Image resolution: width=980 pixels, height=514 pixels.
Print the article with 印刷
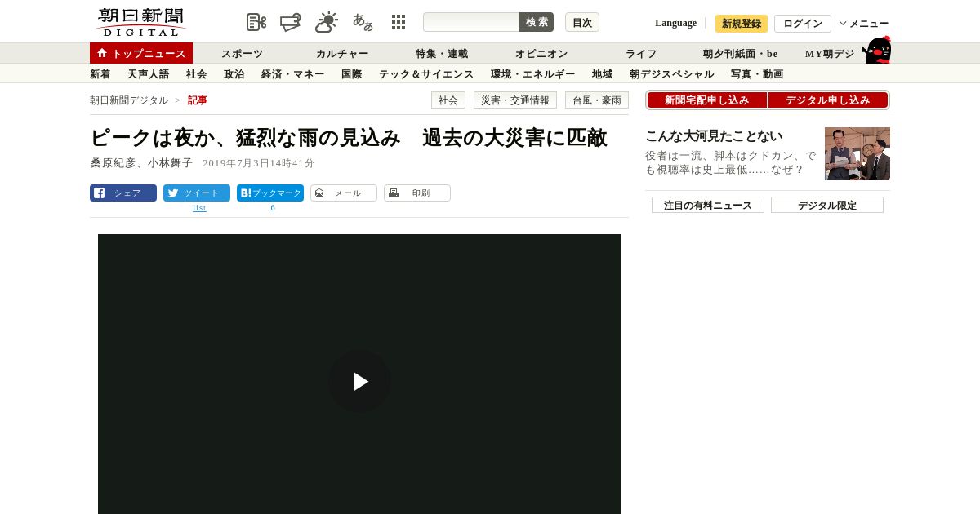[417, 193]
